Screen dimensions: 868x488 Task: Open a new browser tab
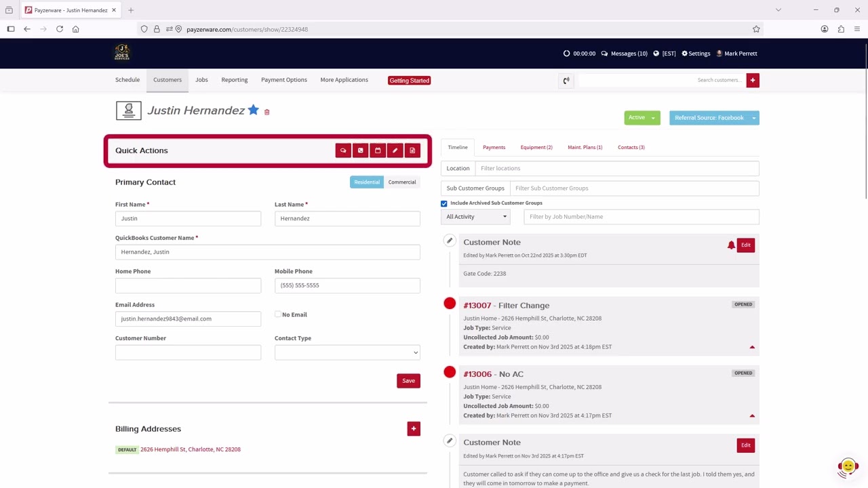click(131, 10)
